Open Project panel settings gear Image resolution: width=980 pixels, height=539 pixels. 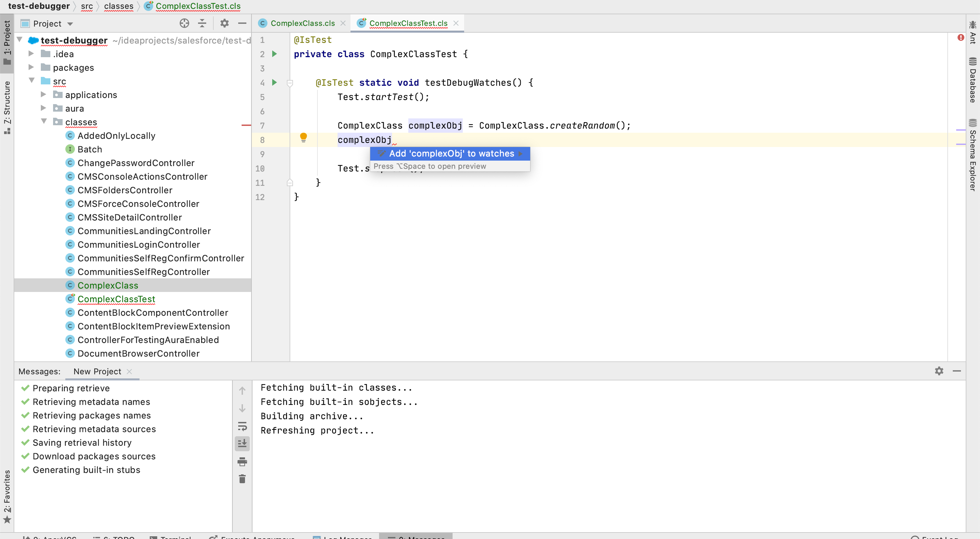[x=225, y=23]
